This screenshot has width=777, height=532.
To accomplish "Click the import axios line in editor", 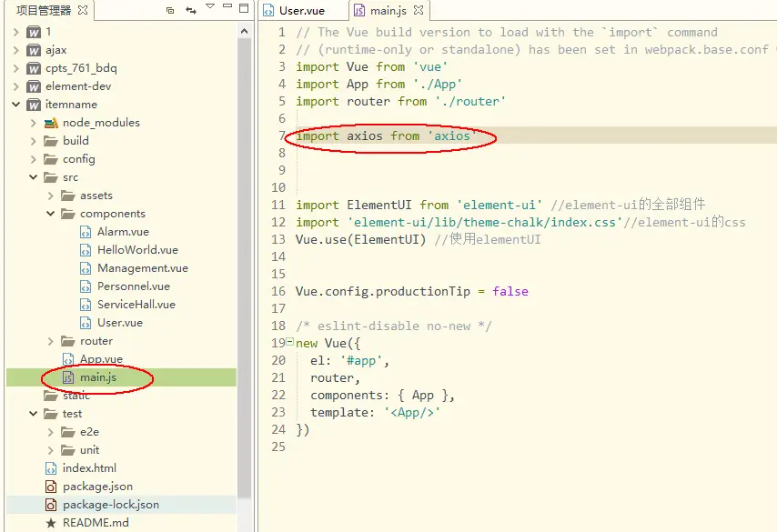I will coord(387,136).
